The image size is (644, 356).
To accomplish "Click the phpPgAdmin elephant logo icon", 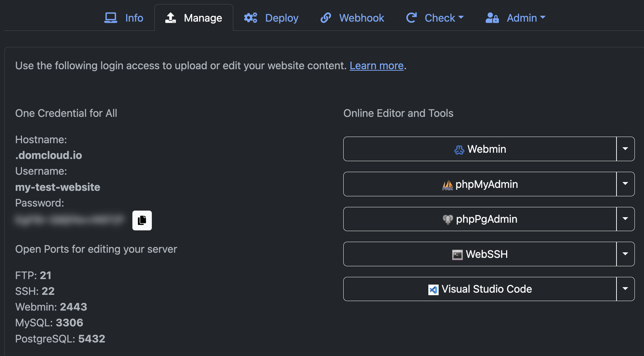I will (448, 219).
